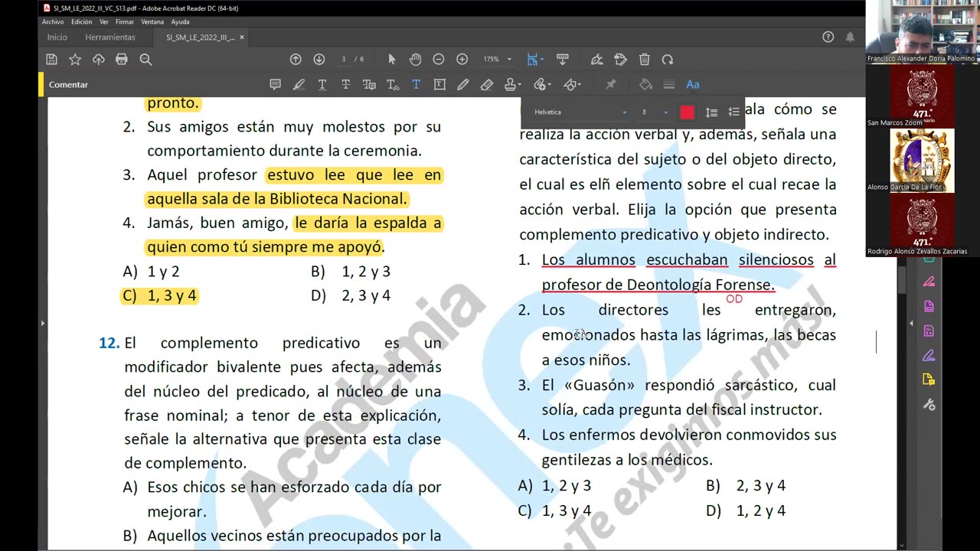Open the line thickness option
The image size is (980, 551).
click(669, 85)
